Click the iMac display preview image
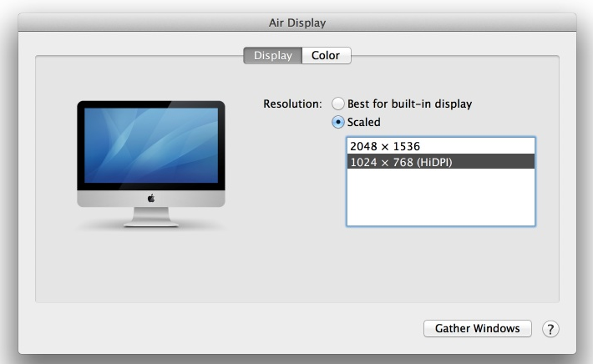 (151, 164)
